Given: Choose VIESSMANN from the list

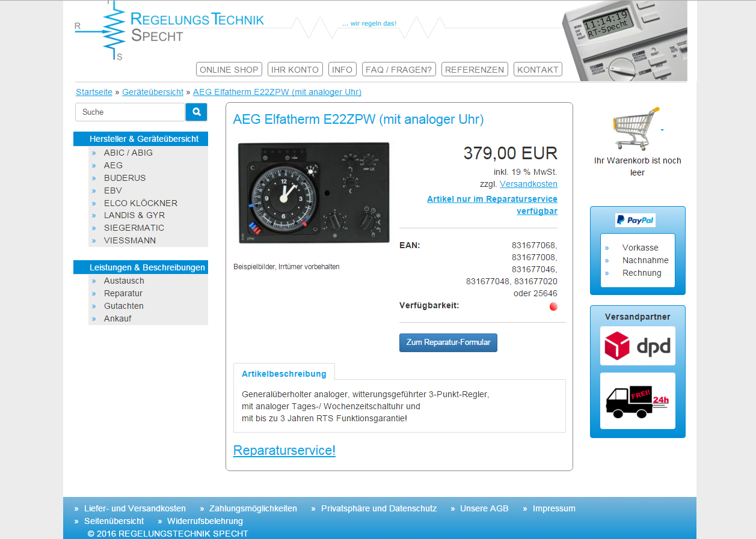Looking at the screenshot, I should [x=130, y=240].
